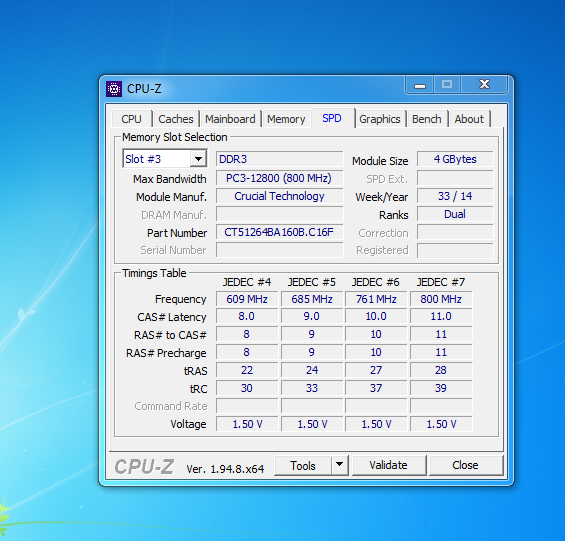This screenshot has width=565, height=541.
Task: Click the CAS# Latency 11.0 cell
Action: (x=441, y=316)
